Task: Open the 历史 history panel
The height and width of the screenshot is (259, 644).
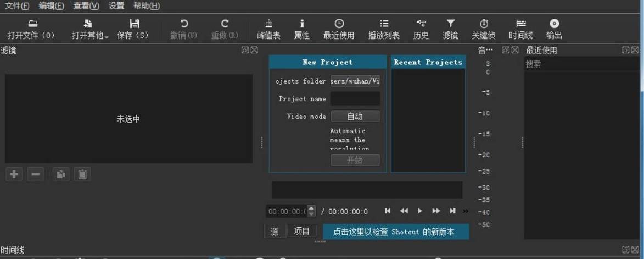Action: [421, 29]
